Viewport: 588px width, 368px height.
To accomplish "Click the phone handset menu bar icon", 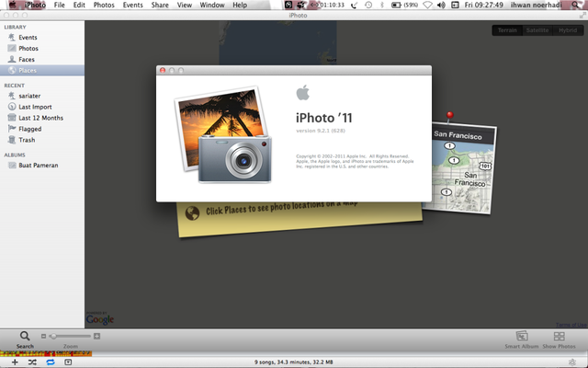I will pyautogui.click(x=354, y=5).
